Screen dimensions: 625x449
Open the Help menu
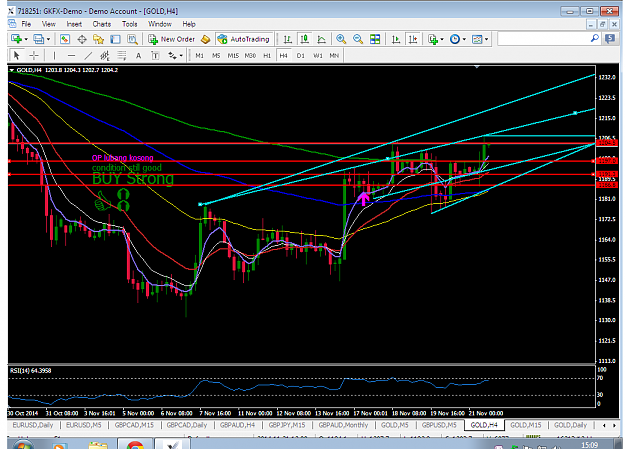click(189, 24)
